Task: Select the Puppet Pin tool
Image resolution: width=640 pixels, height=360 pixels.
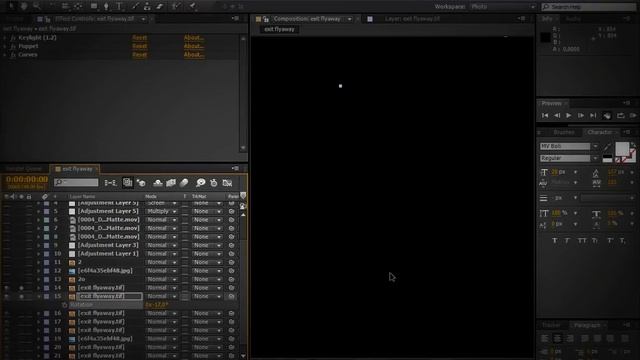Action: click(192, 6)
